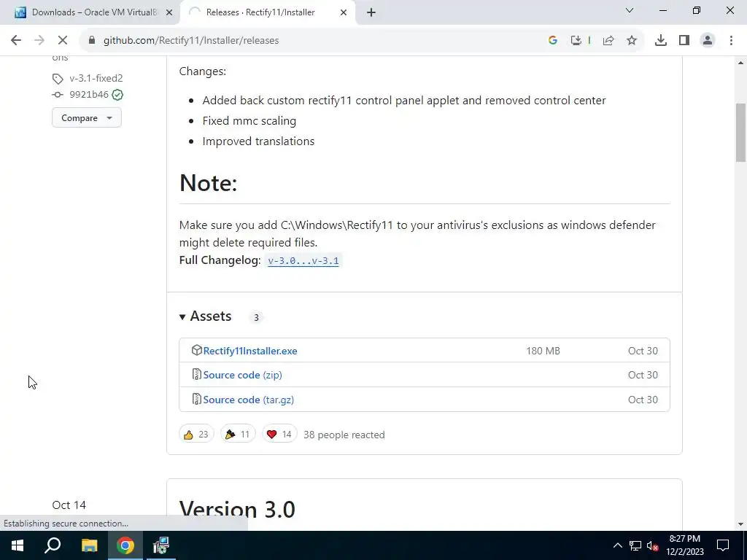747x560 pixels.
Task: Close the Downloads Oracle VM VirtualBox tab
Action: (169, 13)
